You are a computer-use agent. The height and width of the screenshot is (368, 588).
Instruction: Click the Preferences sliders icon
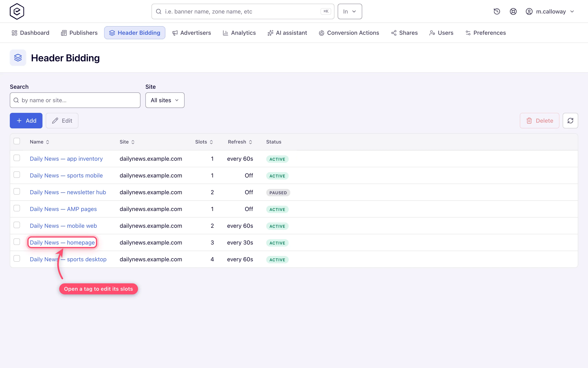(x=468, y=33)
